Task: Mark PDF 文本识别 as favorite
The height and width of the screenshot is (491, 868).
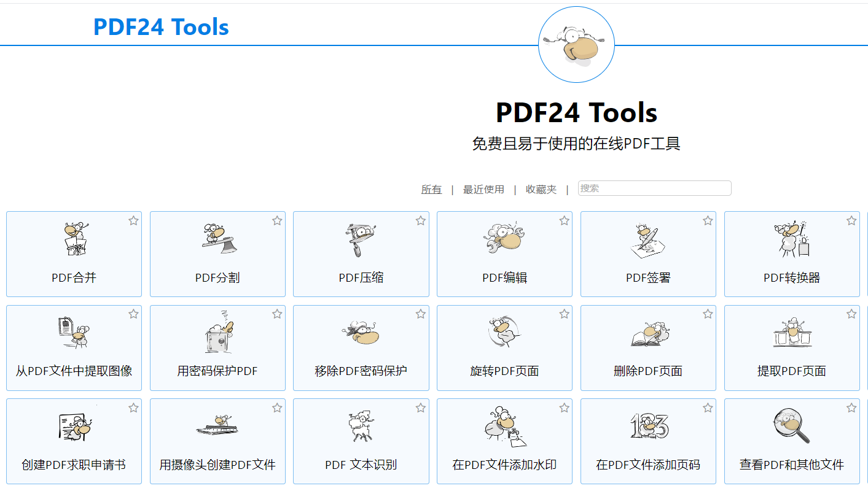Action: click(x=420, y=408)
